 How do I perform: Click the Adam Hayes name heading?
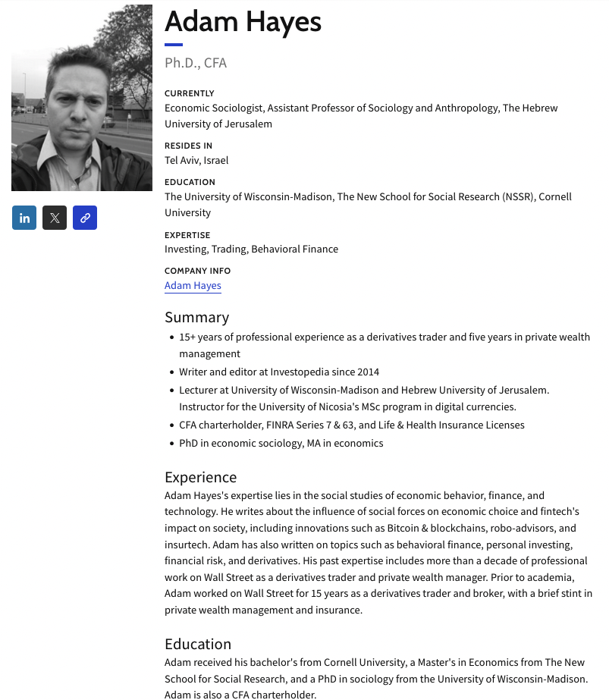pos(243,22)
